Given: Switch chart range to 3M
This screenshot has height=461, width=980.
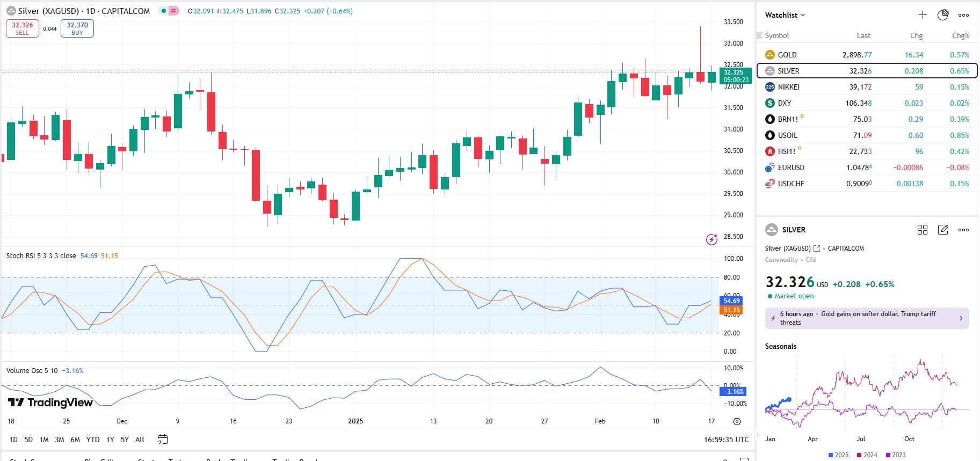Looking at the screenshot, I should pos(60,440).
